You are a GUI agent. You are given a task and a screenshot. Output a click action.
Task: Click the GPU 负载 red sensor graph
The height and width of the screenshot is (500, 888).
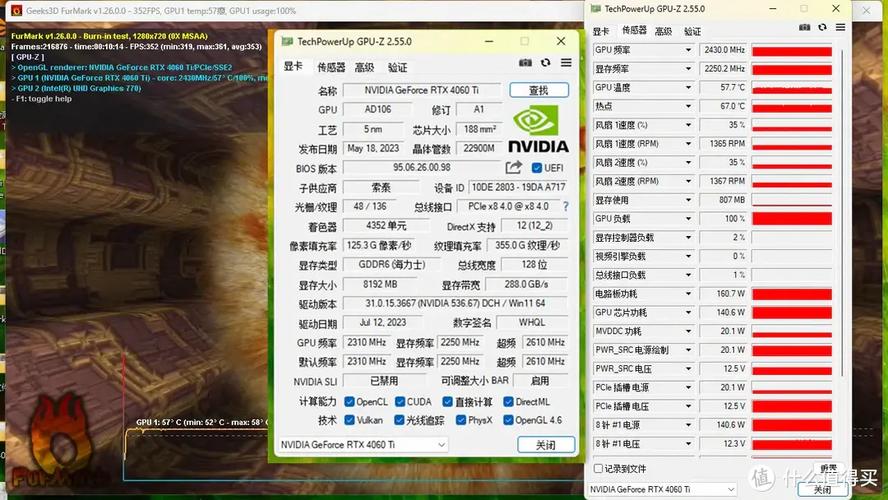(x=792, y=219)
